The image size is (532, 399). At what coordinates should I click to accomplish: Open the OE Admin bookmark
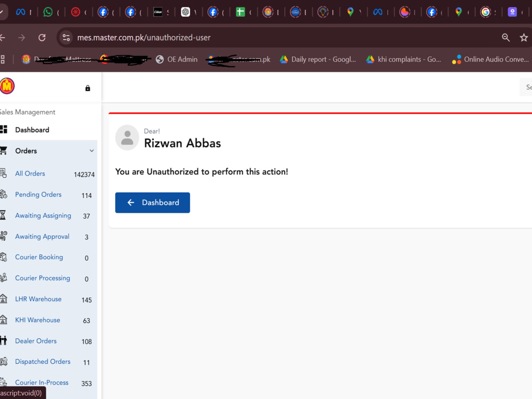coord(177,60)
